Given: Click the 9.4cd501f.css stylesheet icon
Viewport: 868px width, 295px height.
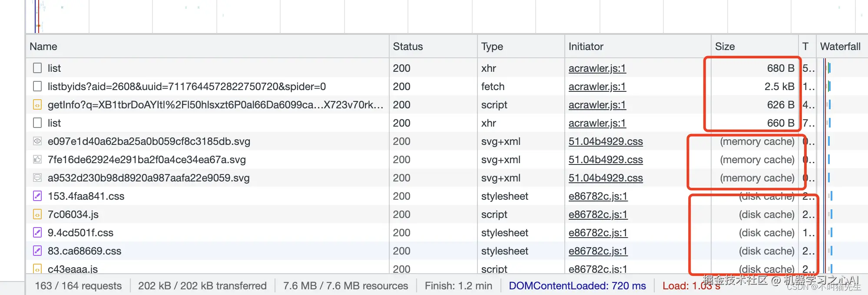Looking at the screenshot, I should click(x=38, y=233).
